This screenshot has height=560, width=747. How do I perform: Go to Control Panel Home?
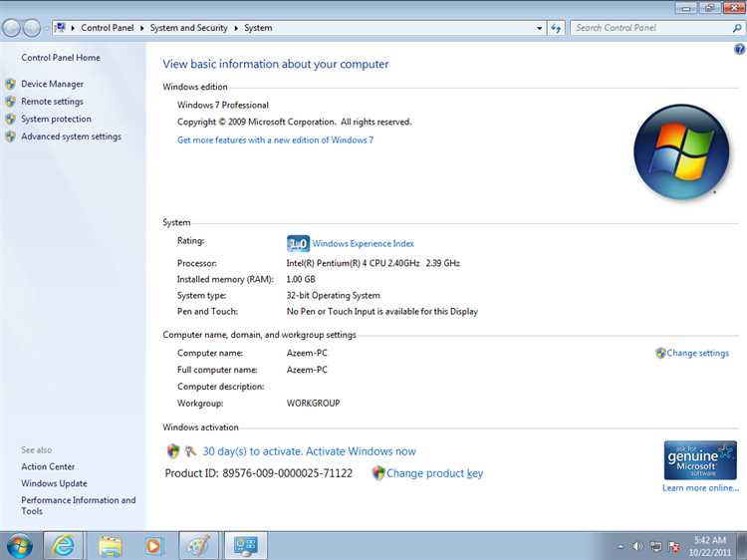click(x=61, y=58)
